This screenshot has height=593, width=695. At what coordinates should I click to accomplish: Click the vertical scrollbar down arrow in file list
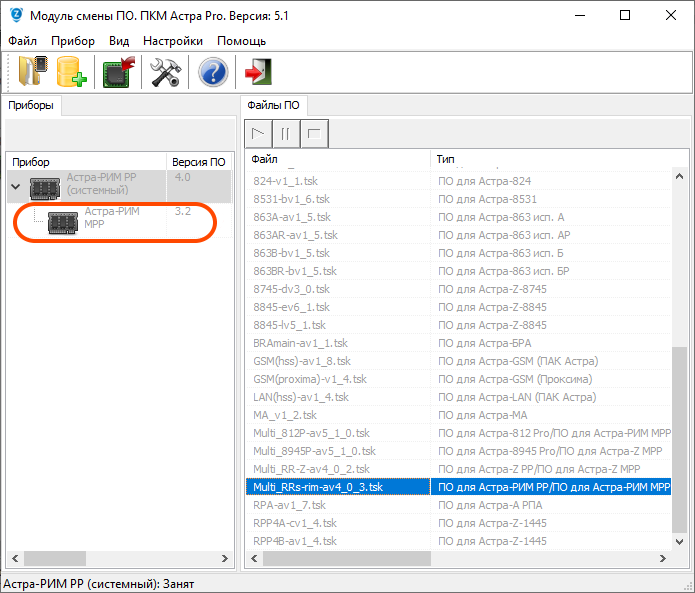(x=680, y=541)
